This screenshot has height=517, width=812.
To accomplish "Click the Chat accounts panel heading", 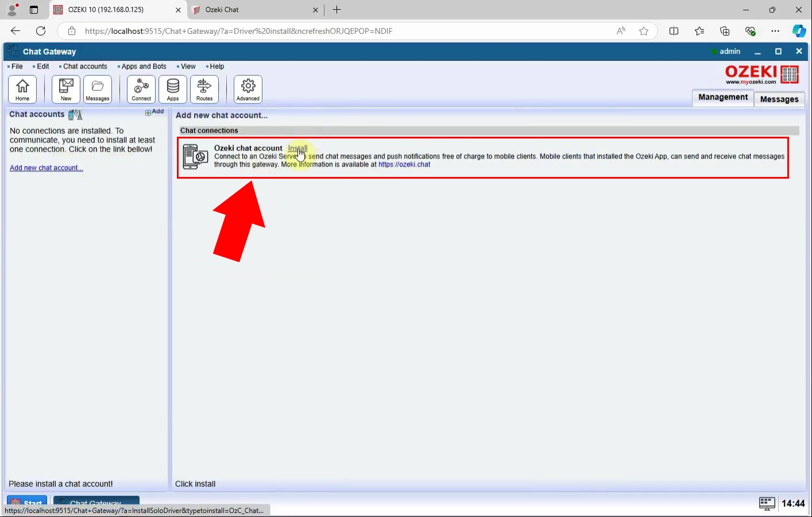I will 37,114.
